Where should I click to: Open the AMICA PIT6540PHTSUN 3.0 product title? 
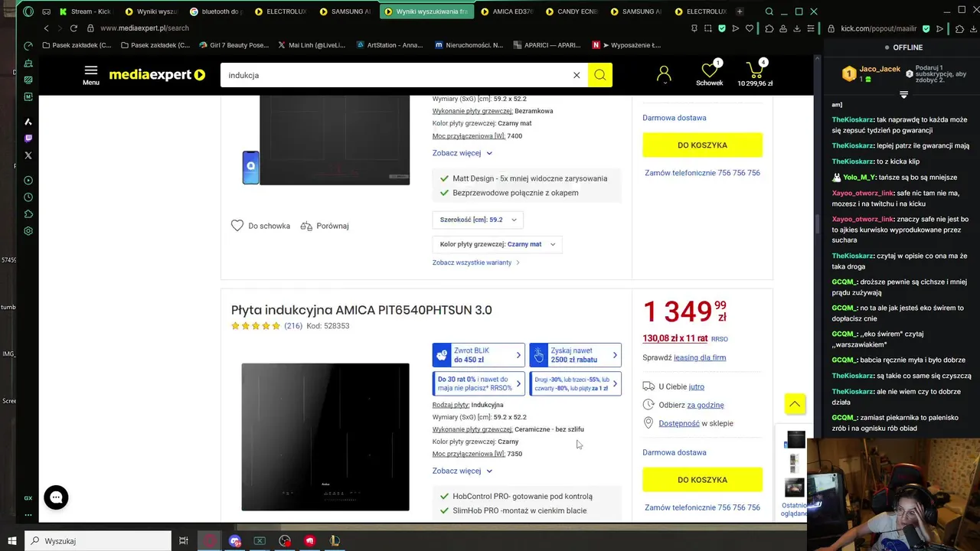(361, 310)
